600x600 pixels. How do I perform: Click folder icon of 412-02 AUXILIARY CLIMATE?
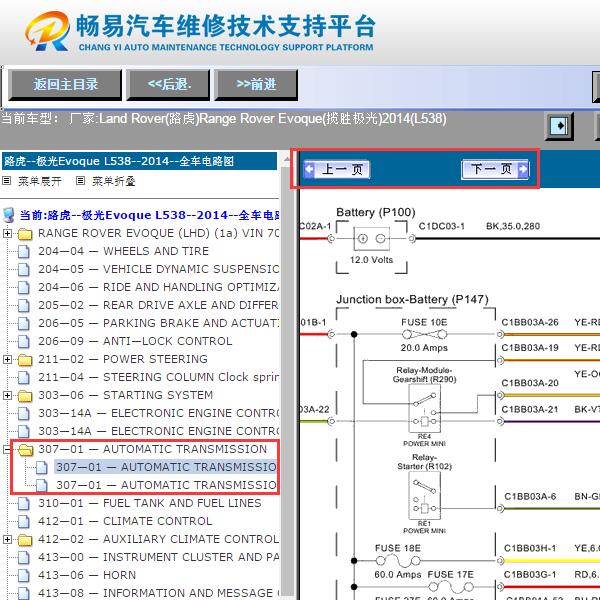tap(25, 540)
